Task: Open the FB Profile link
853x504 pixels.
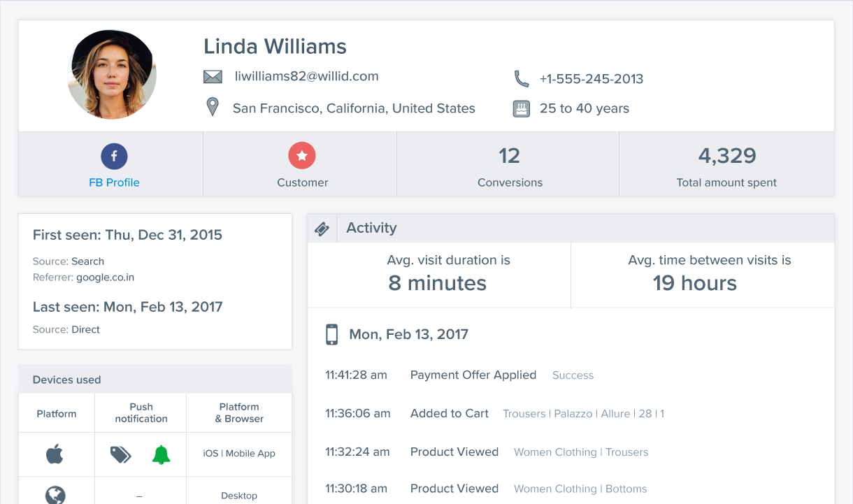Action: pos(114,182)
